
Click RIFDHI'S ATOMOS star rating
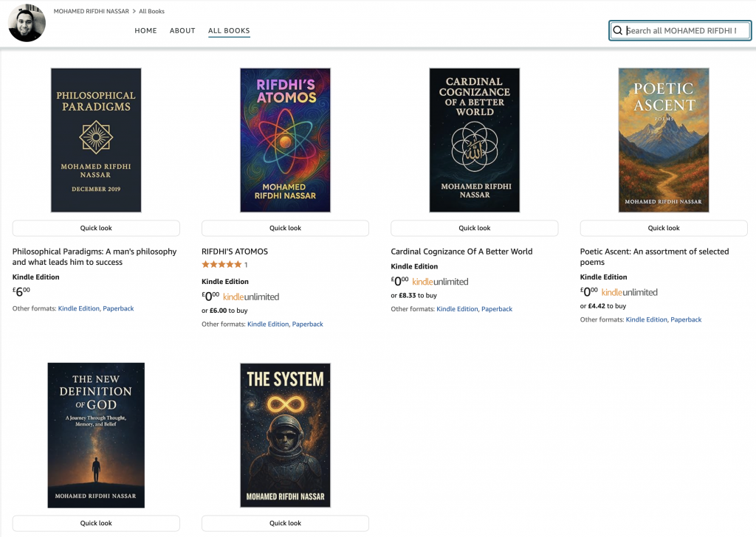click(221, 265)
